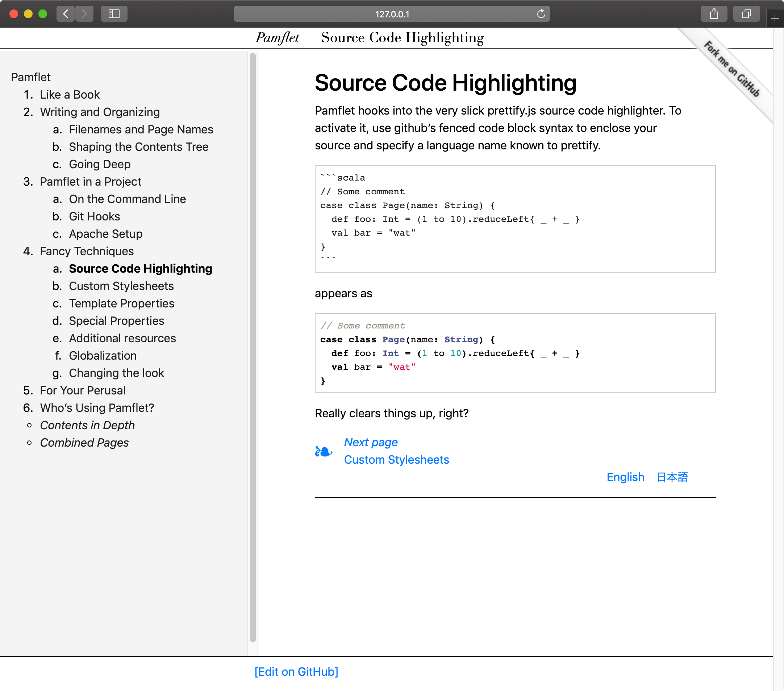The height and width of the screenshot is (691, 784).
Task: Open the Git Hooks page
Action: point(94,216)
